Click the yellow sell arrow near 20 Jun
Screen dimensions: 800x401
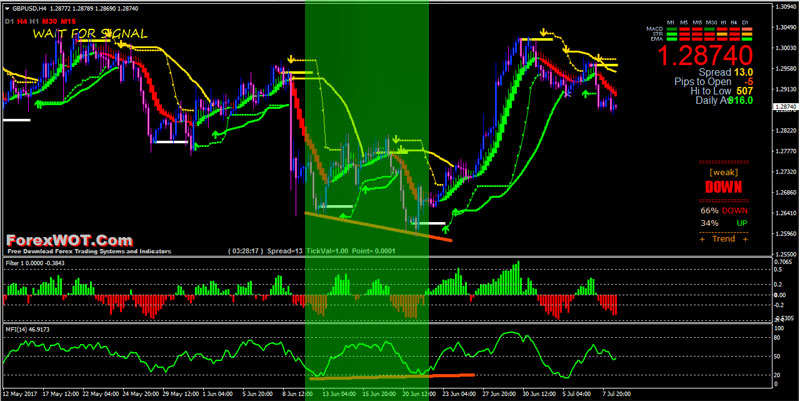pos(396,138)
